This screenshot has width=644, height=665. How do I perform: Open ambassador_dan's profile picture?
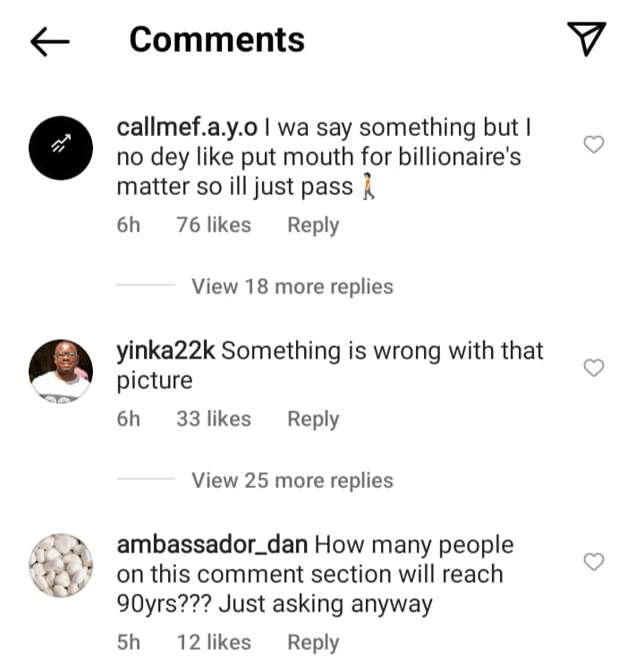[61, 565]
